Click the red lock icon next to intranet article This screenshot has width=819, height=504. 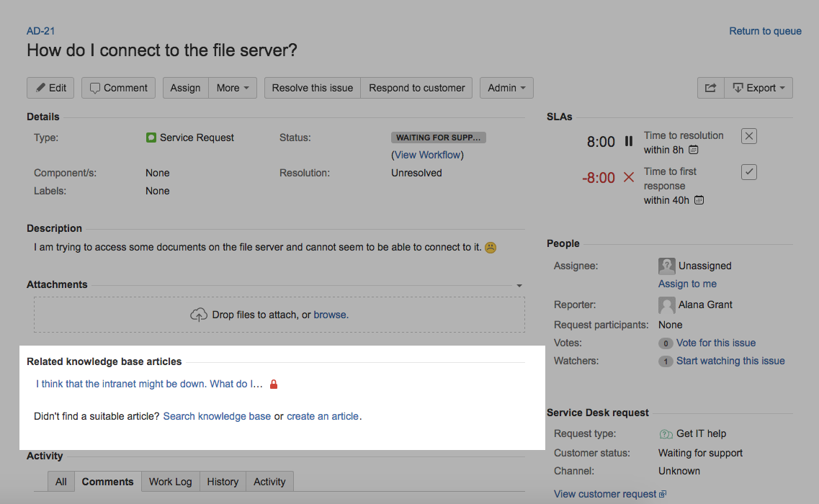point(273,384)
